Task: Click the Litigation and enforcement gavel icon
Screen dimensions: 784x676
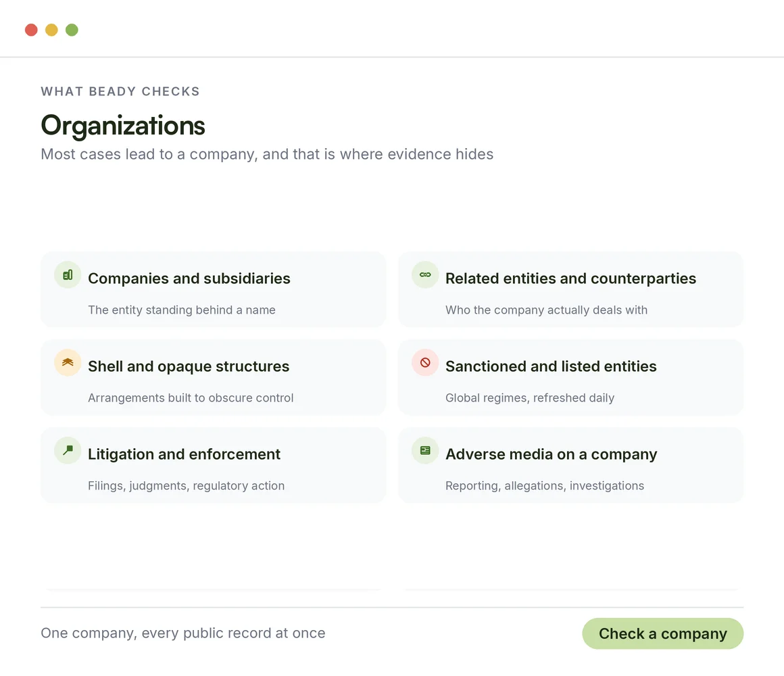Action: click(68, 450)
